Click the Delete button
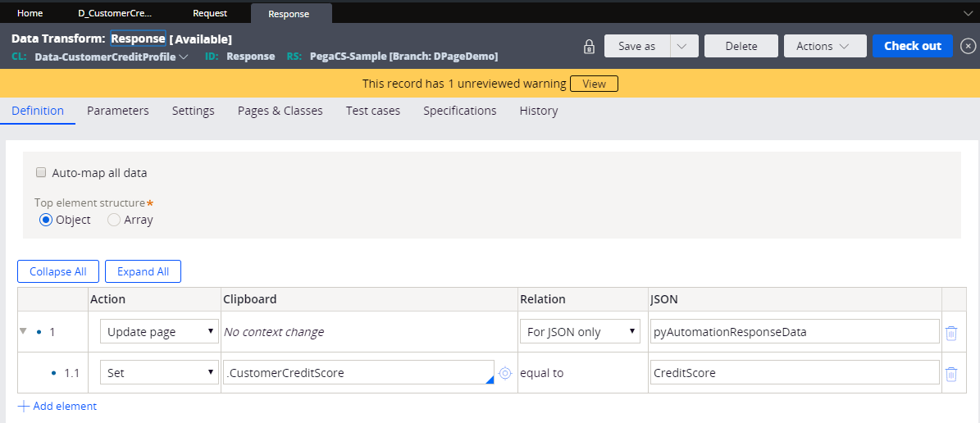 coord(741,46)
